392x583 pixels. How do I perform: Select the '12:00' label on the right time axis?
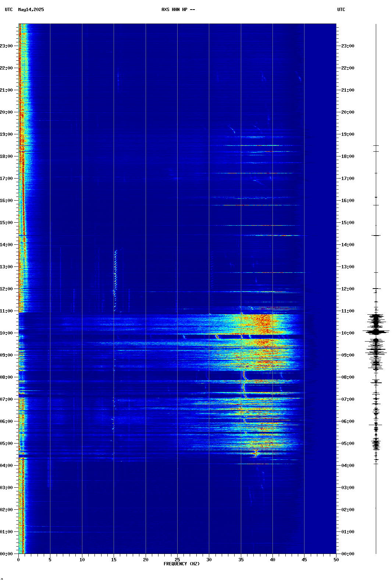[x=348, y=289]
